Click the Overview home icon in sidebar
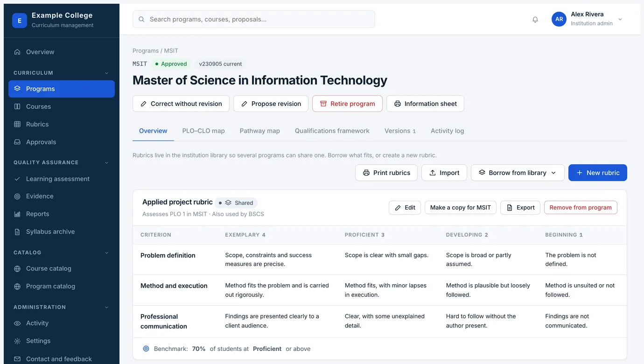 point(17,52)
